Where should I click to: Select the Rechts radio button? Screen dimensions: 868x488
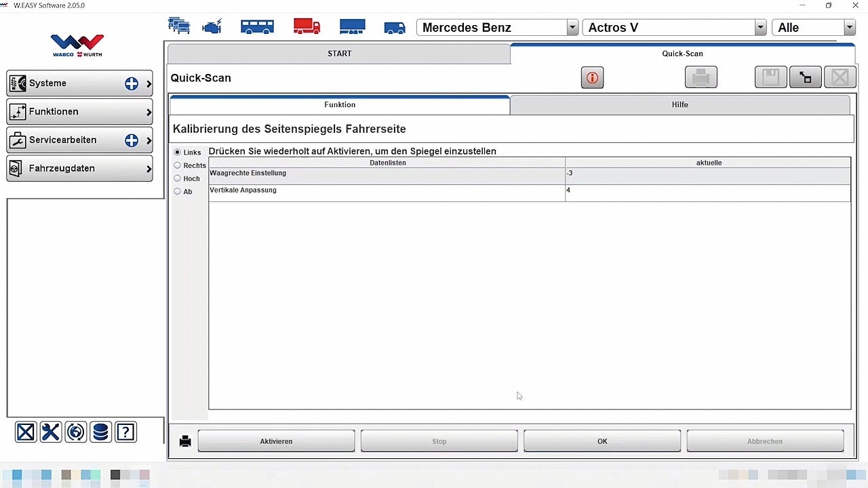coord(178,165)
